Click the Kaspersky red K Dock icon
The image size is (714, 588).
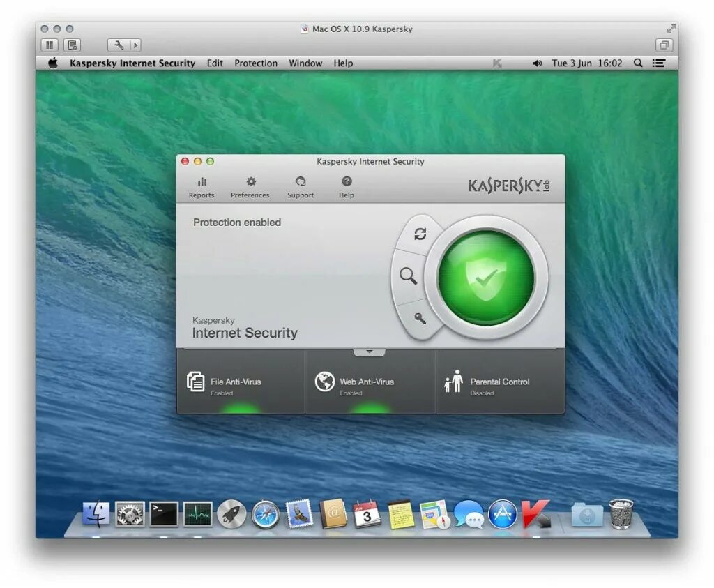[x=536, y=514]
